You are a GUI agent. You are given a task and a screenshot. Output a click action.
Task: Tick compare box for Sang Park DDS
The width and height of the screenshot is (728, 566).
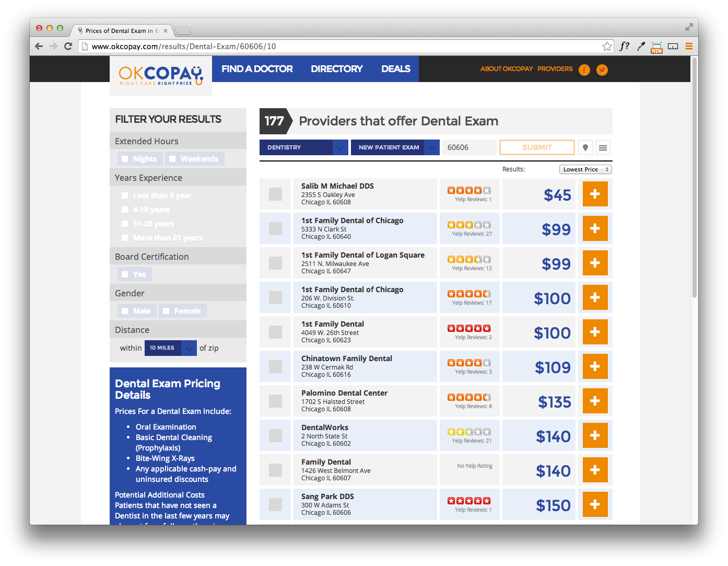click(275, 504)
